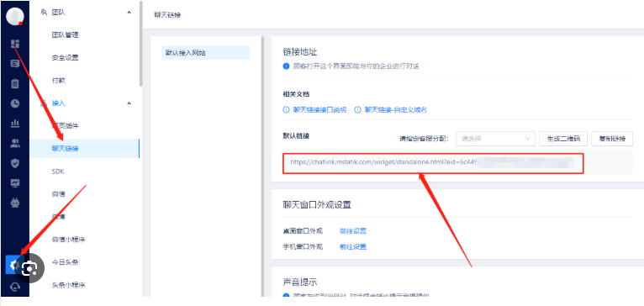The image size is (644, 306).
Task: Open the headset support icon at sidebar bottom
Action: click(x=15, y=288)
